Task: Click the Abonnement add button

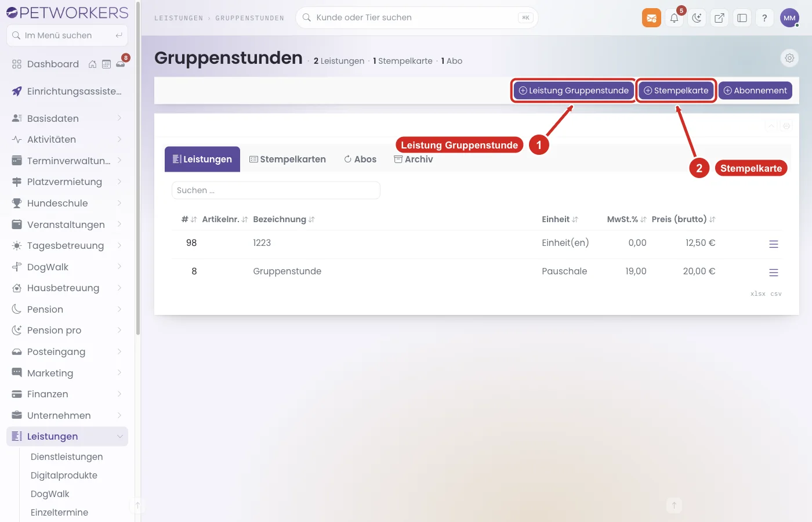Action: pos(755,90)
